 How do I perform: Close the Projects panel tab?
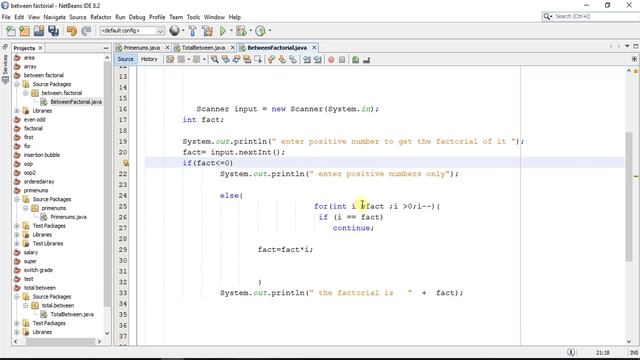click(x=40, y=48)
